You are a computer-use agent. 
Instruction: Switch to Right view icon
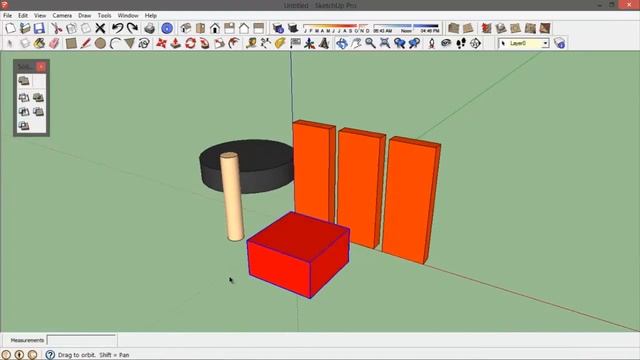pyautogui.click(x=229, y=28)
